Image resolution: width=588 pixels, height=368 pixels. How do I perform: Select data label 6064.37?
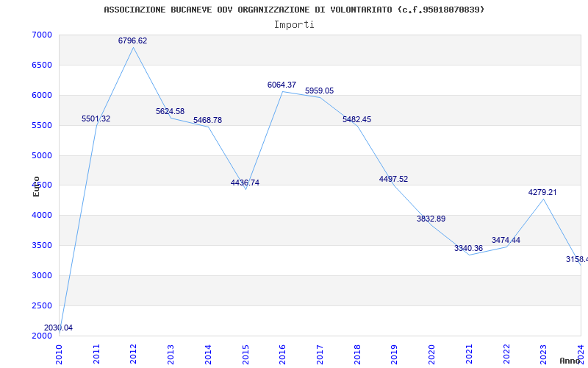pyautogui.click(x=282, y=85)
